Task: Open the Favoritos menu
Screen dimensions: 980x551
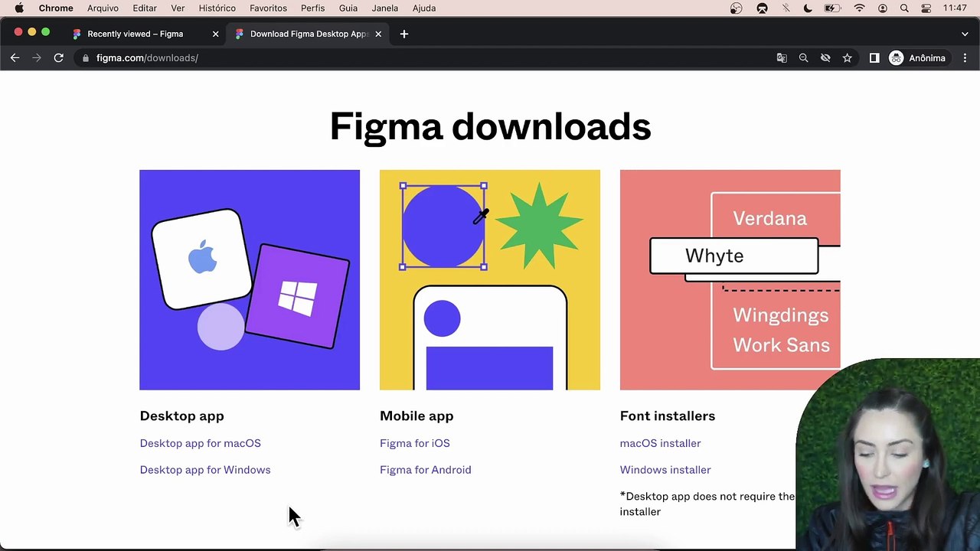Action: [x=268, y=8]
